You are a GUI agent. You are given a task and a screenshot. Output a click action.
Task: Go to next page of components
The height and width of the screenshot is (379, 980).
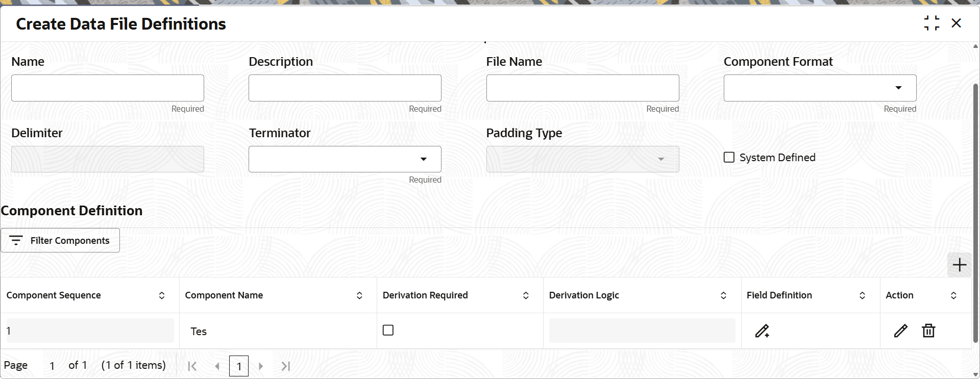(261, 366)
